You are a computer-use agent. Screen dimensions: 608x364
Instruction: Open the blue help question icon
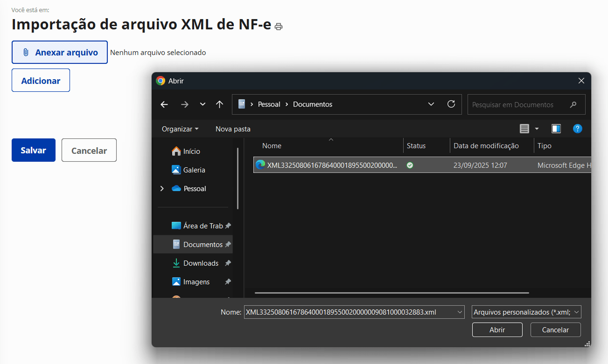[578, 129]
